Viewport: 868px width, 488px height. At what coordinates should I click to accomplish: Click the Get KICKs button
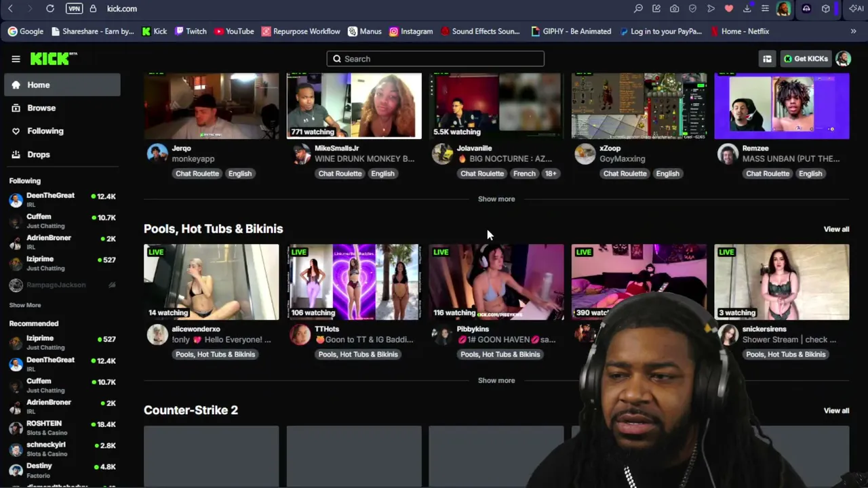tap(806, 59)
